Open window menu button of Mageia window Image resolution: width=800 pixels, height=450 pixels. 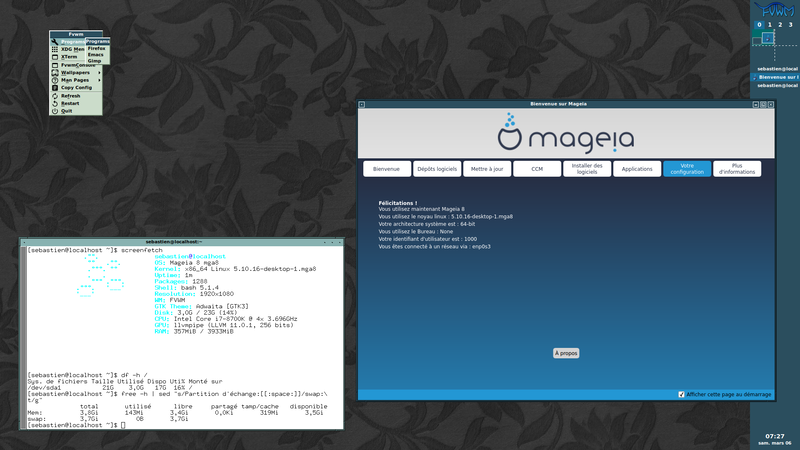362,105
